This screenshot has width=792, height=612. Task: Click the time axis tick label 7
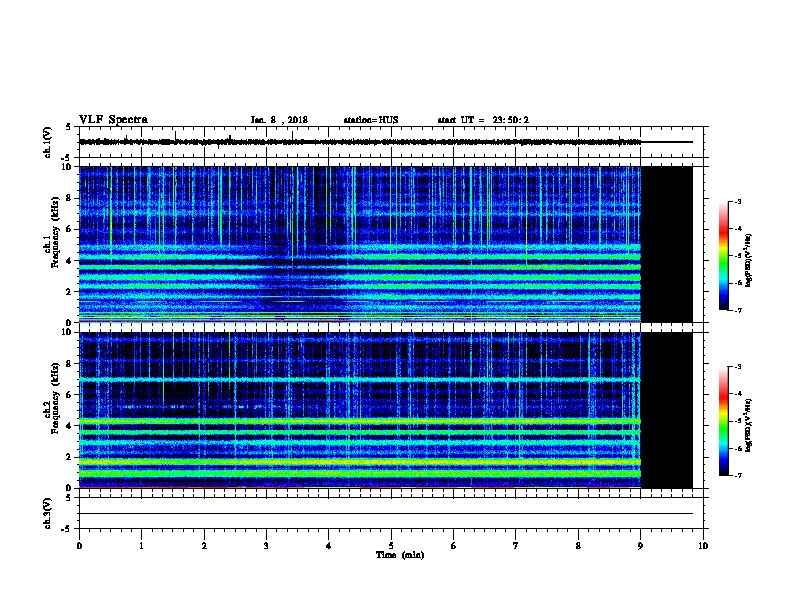point(516,546)
